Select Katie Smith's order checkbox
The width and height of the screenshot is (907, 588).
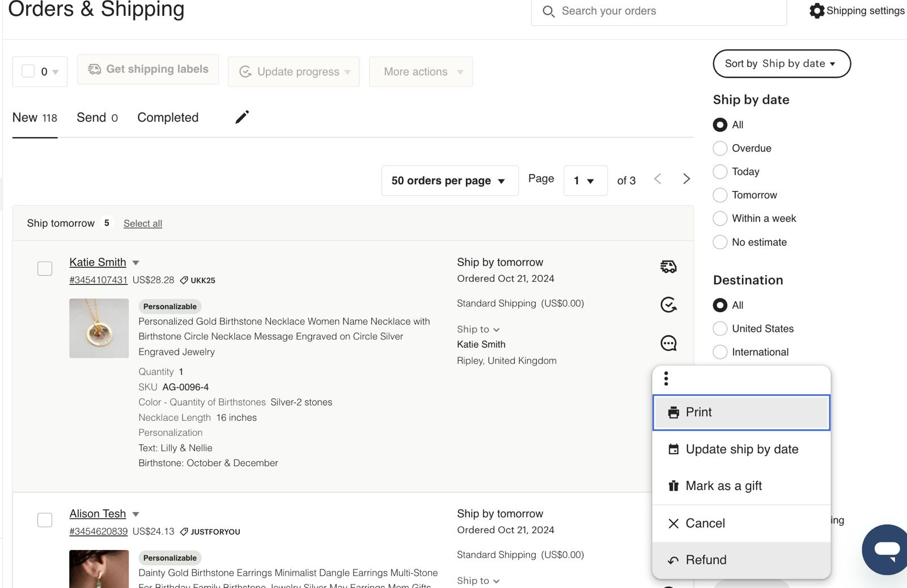pos(45,269)
